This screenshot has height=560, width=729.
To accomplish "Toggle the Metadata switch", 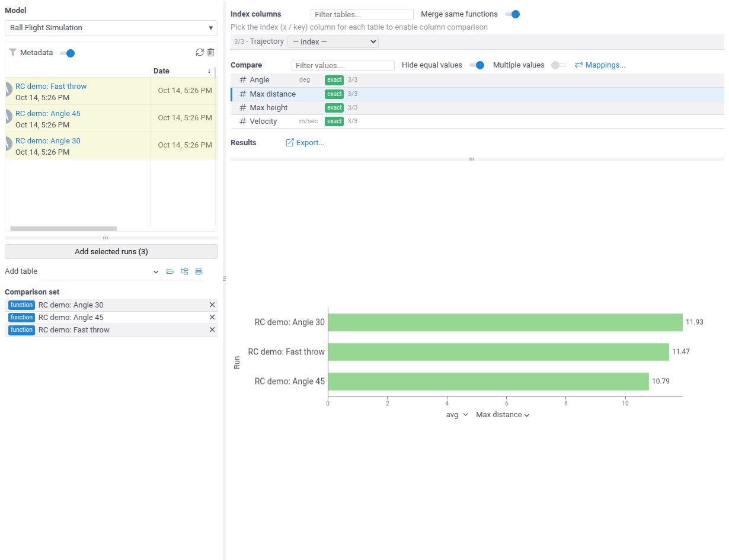I will (x=68, y=53).
